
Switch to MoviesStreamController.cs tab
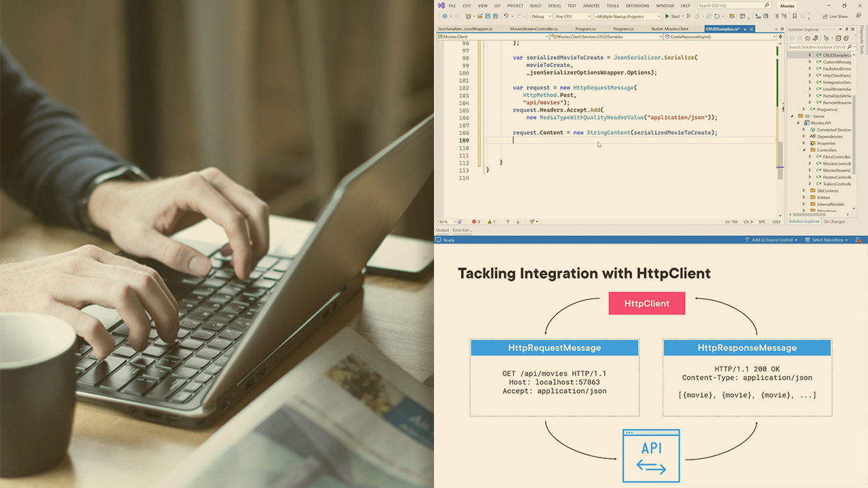tap(534, 29)
